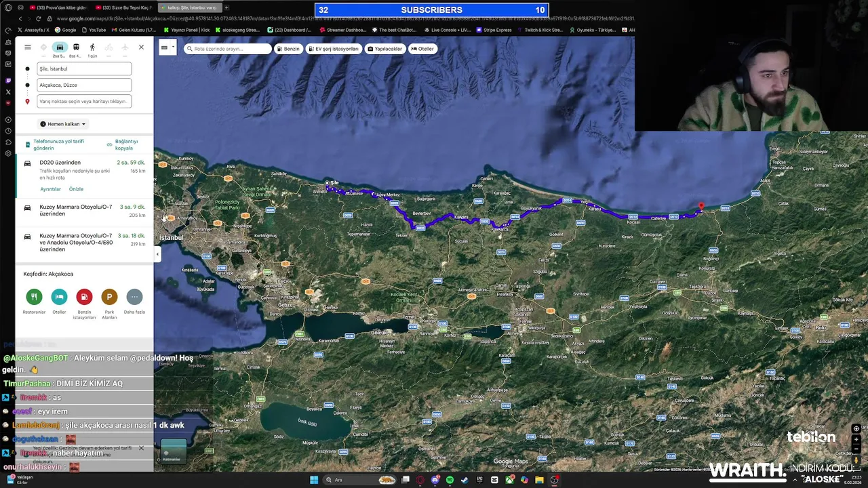Select the Anadolu Otoyolu/O-4/E80 219 km route
868x488 pixels.
84,243
